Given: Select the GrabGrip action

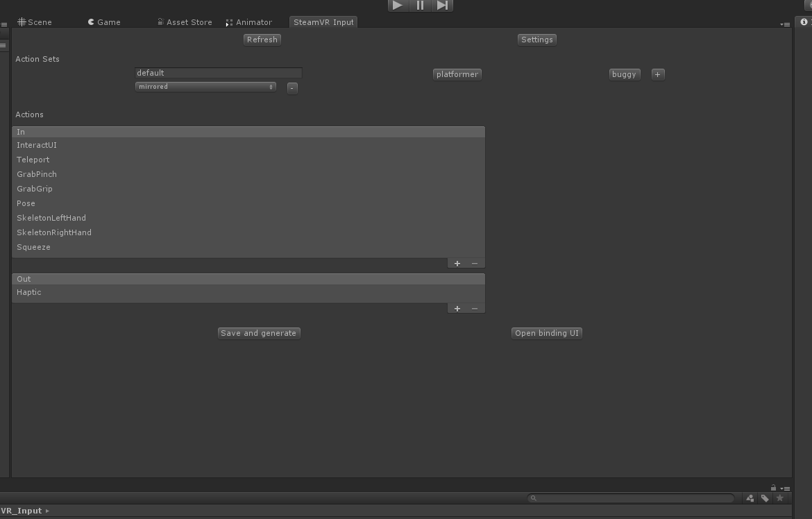Looking at the screenshot, I should (x=248, y=189).
